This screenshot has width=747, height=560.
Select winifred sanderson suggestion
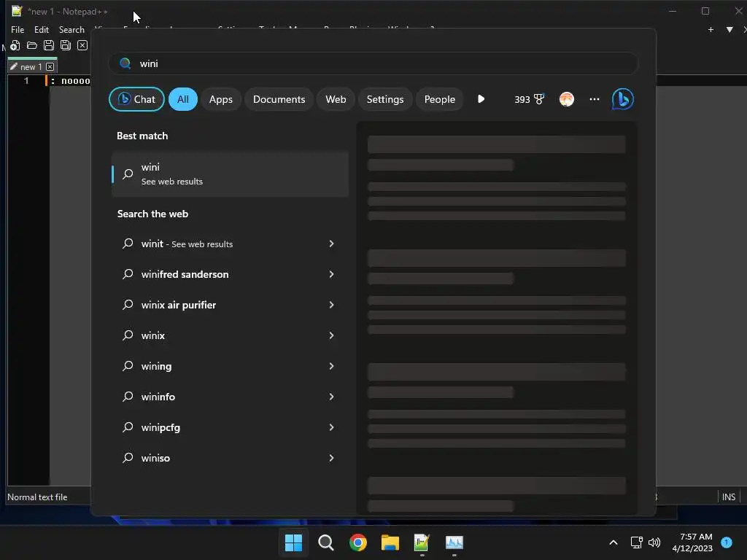(230, 274)
